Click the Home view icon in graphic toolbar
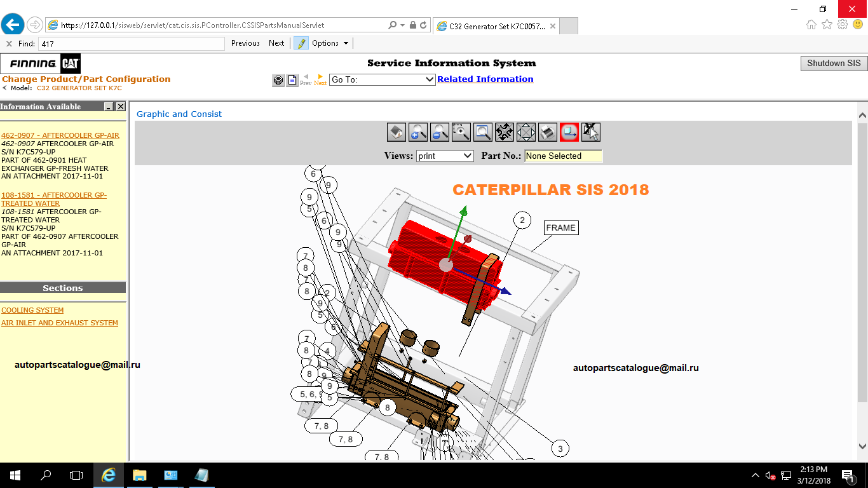 [x=397, y=132]
